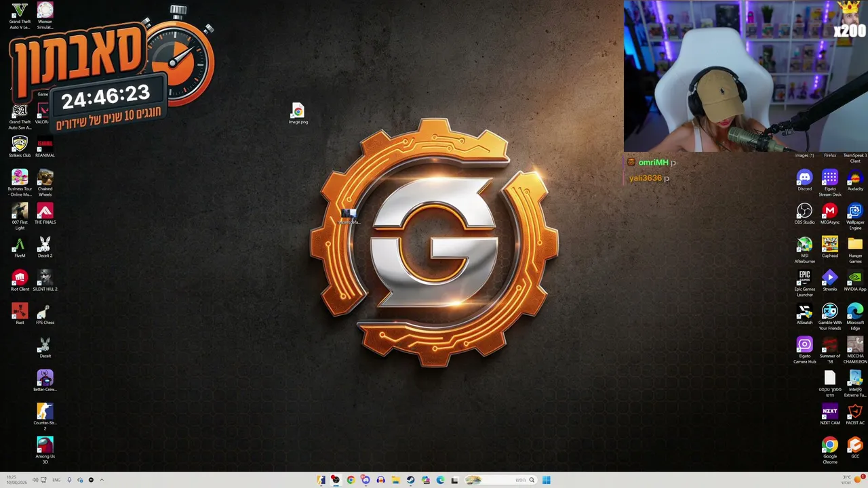The image size is (868, 488).
Task: Launch the Rust game icon
Action: [x=20, y=314]
